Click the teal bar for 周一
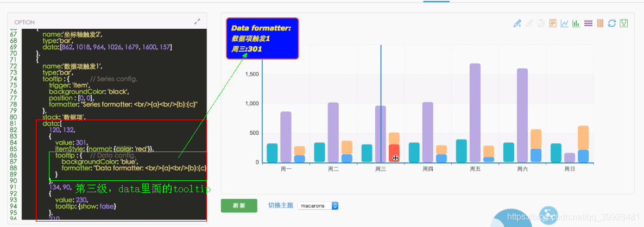The height and width of the screenshot is (227, 644). point(272,153)
